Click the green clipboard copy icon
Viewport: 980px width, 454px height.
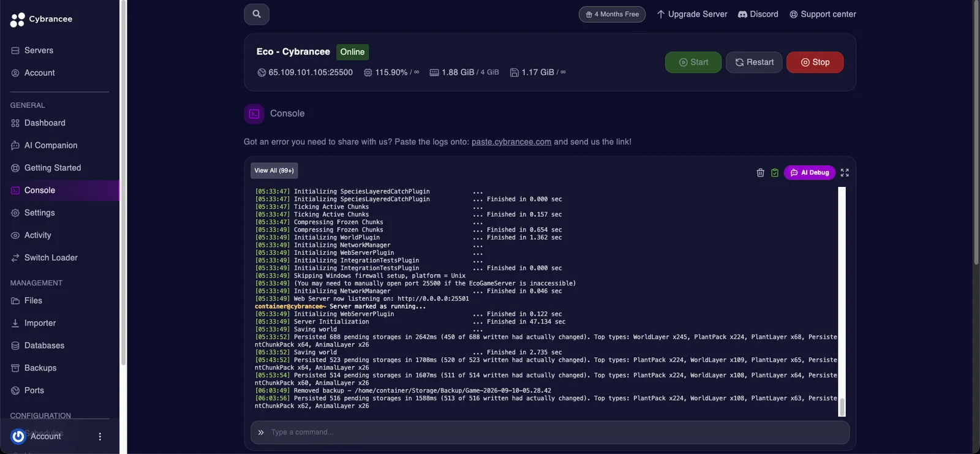(x=775, y=173)
